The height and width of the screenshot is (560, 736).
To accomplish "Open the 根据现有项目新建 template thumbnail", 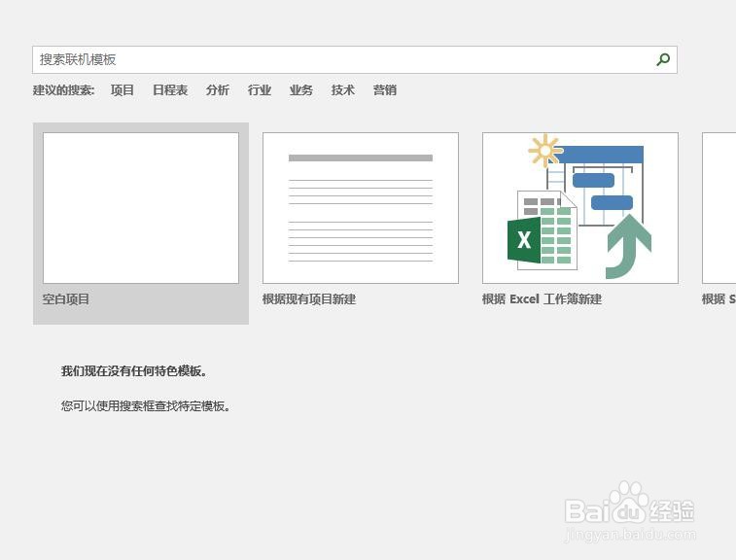I will point(361,208).
